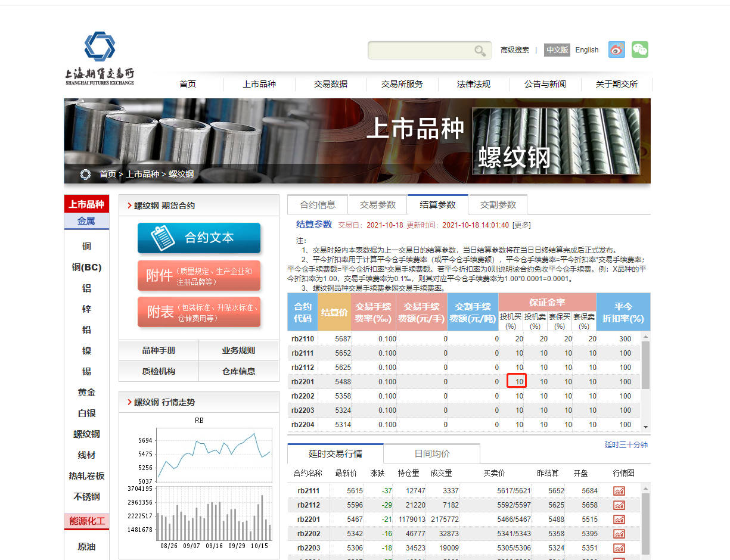Click the red 附件 attachments button
This screenshot has width=730, height=560.
coord(198,276)
